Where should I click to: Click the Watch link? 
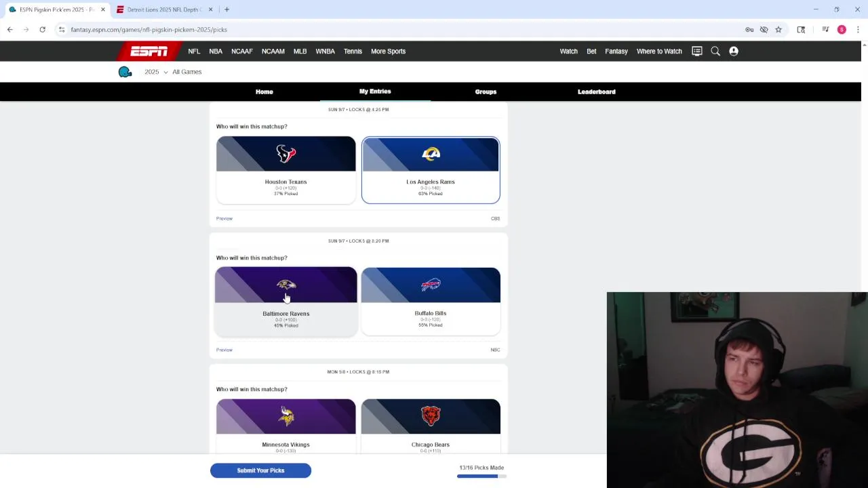point(568,52)
